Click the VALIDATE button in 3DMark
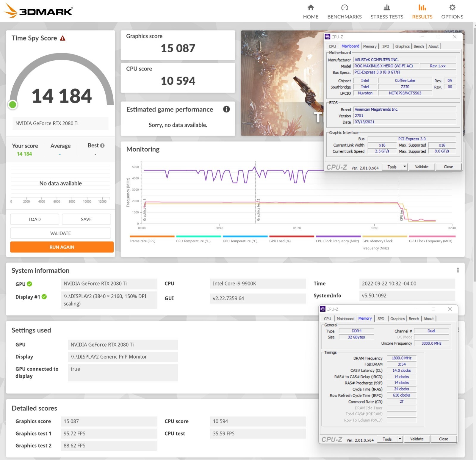 pyautogui.click(x=60, y=233)
